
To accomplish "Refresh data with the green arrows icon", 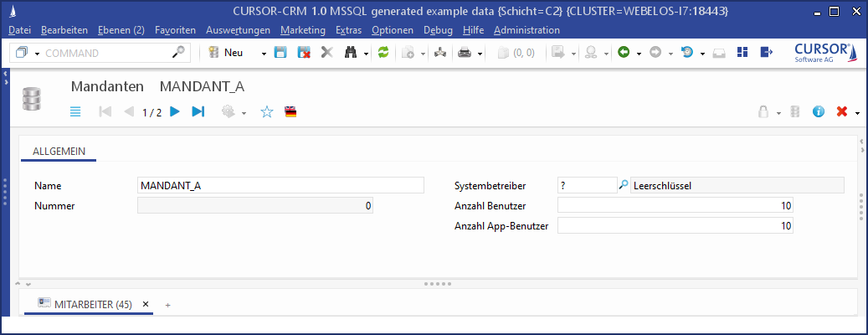I will (383, 53).
